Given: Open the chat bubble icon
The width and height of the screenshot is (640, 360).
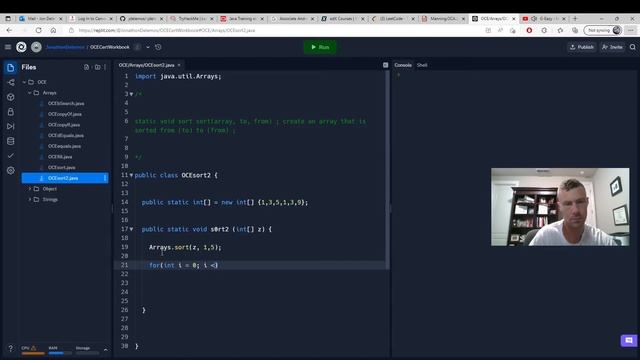Looking at the screenshot, I should coord(629,340).
